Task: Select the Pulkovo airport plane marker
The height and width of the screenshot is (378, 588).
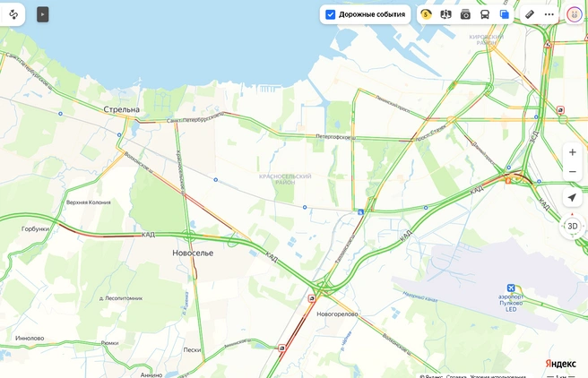Action: pyautogui.click(x=511, y=288)
